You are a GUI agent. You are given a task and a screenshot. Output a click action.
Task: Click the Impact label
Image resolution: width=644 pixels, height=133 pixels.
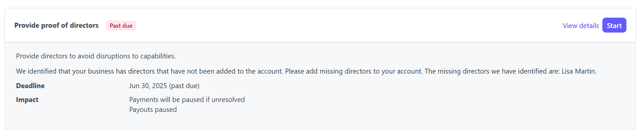(x=27, y=99)
